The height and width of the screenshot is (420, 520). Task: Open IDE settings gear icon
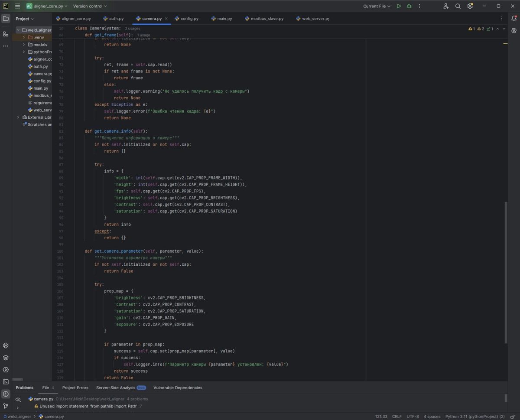[x=470, y=6]
